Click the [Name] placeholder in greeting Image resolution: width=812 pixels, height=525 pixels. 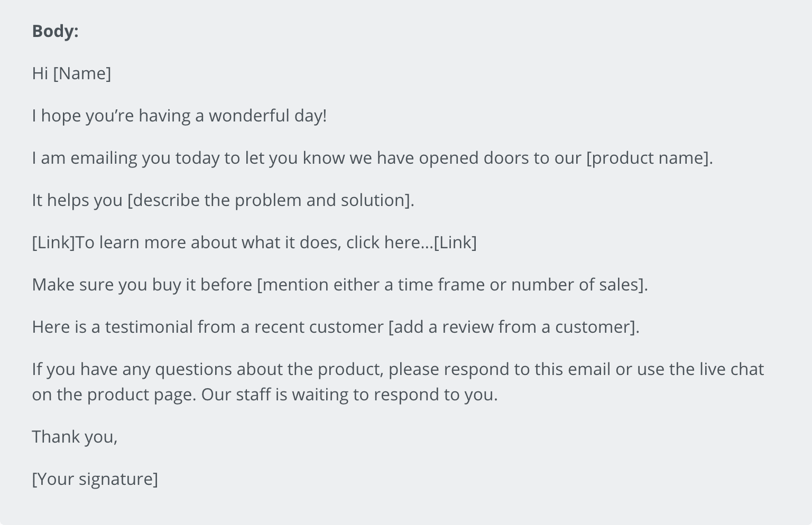(82, 73)
